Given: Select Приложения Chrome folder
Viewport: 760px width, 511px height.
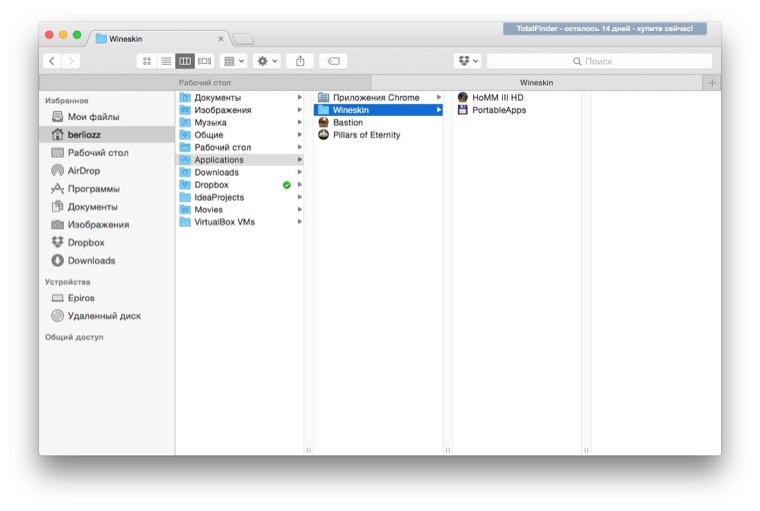Looking at the screenshot, I should 379,97.
